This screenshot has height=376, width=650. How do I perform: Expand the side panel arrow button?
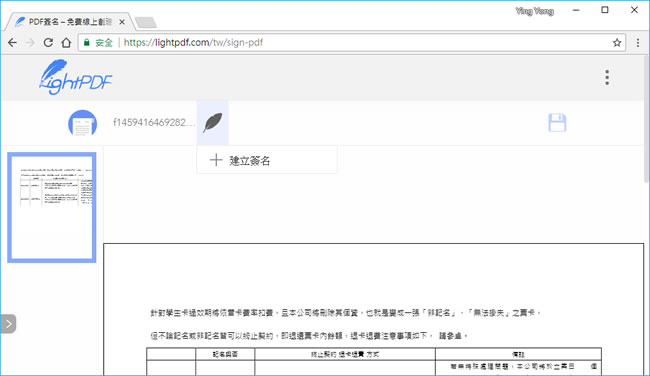[x=8, y=324]
